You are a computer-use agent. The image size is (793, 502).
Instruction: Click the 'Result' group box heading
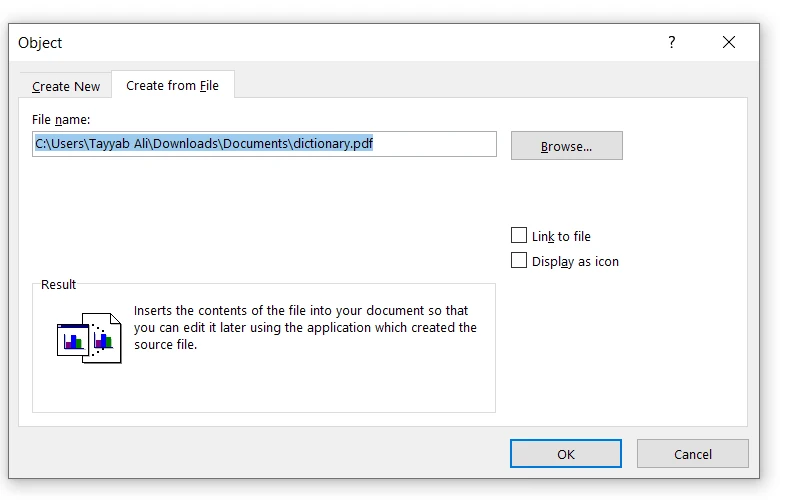(58, 285)
